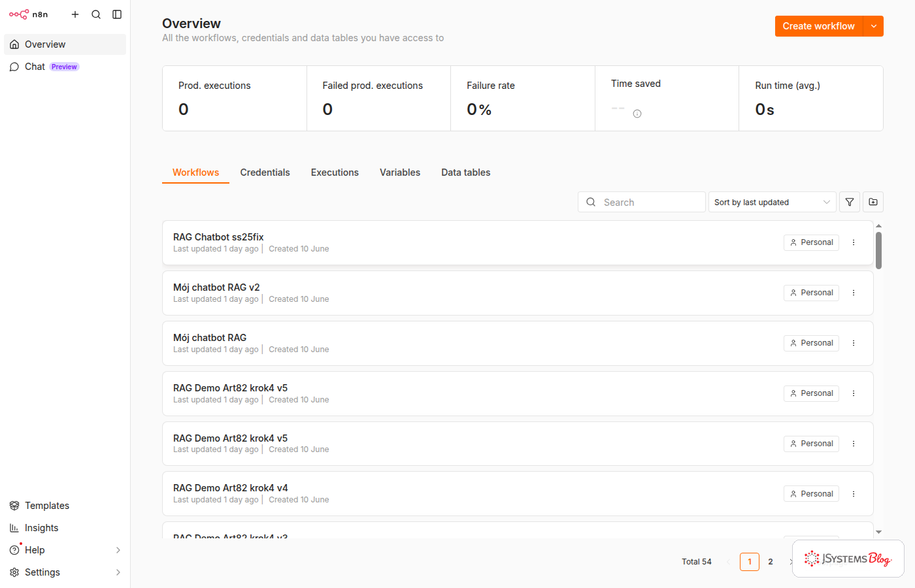Collapse the sidebar with panel icon
The image size is (915, 588).
(x=117, y=14)
